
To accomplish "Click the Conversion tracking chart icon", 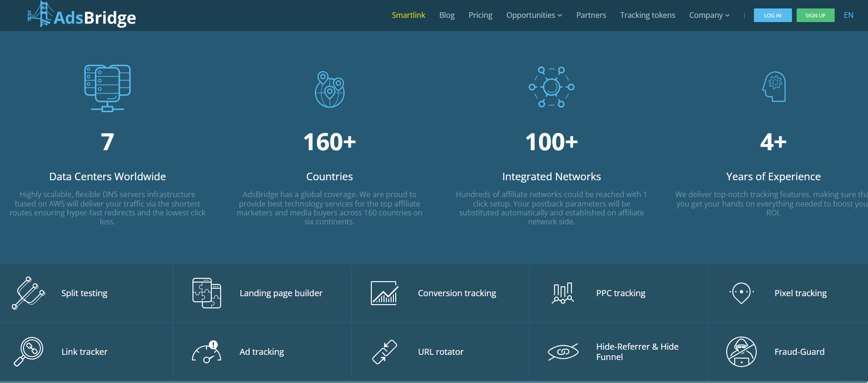I will 384,293.
